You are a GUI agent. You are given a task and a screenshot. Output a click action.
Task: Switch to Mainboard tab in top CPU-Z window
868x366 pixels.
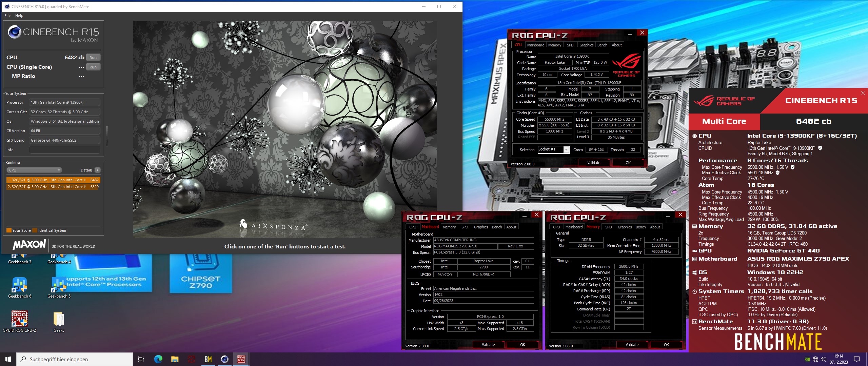click(536, 45)
